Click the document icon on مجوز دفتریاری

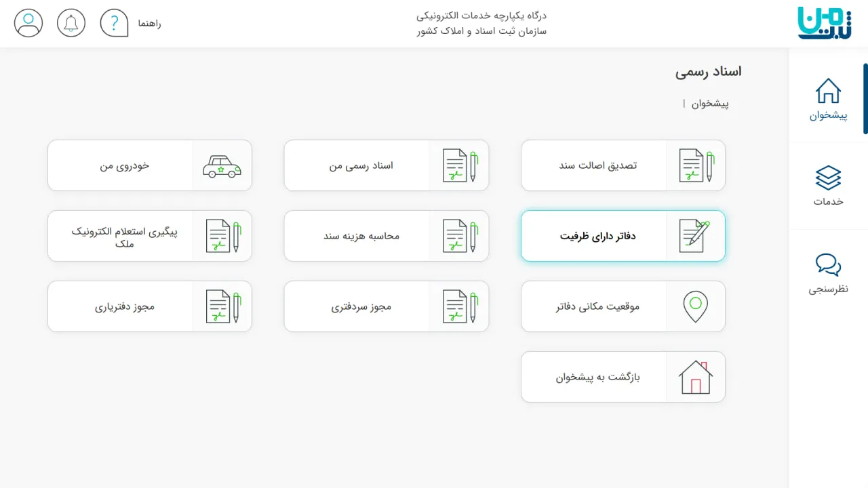click(222, 306)
